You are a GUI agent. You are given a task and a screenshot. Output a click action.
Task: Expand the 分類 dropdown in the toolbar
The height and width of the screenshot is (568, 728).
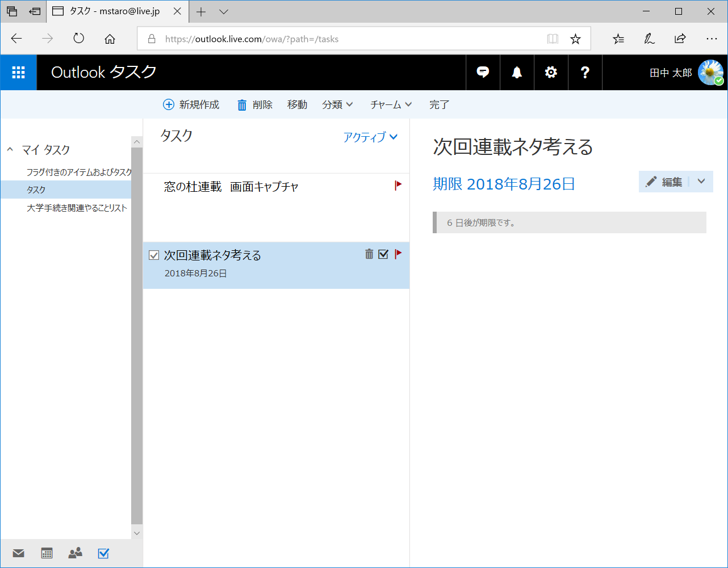(337, 104)
